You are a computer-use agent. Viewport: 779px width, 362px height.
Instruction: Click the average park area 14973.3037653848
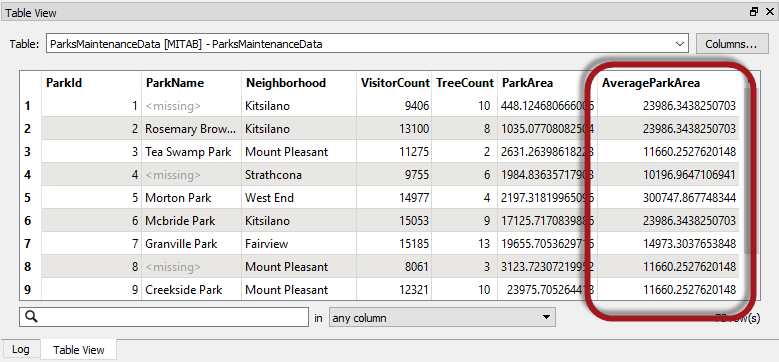[668, 244]
